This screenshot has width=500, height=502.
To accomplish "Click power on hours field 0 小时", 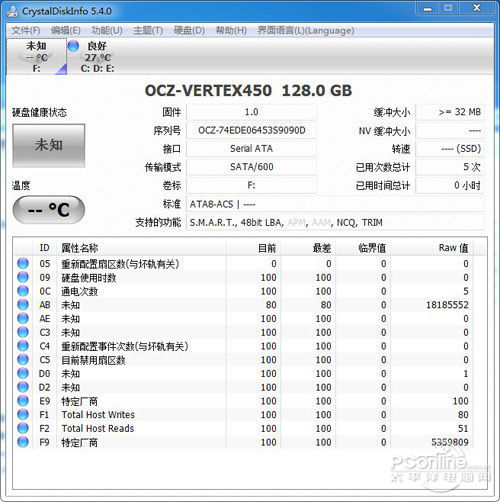I will coord(450,185).
